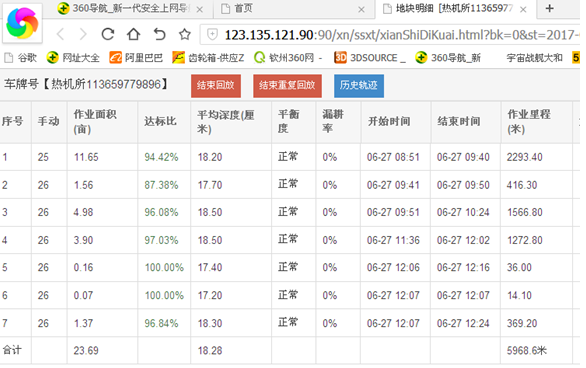Viewport: 586px width, 368px height.
Task: Reload the page with the refresh icon
Action: [x=108, y=34]
